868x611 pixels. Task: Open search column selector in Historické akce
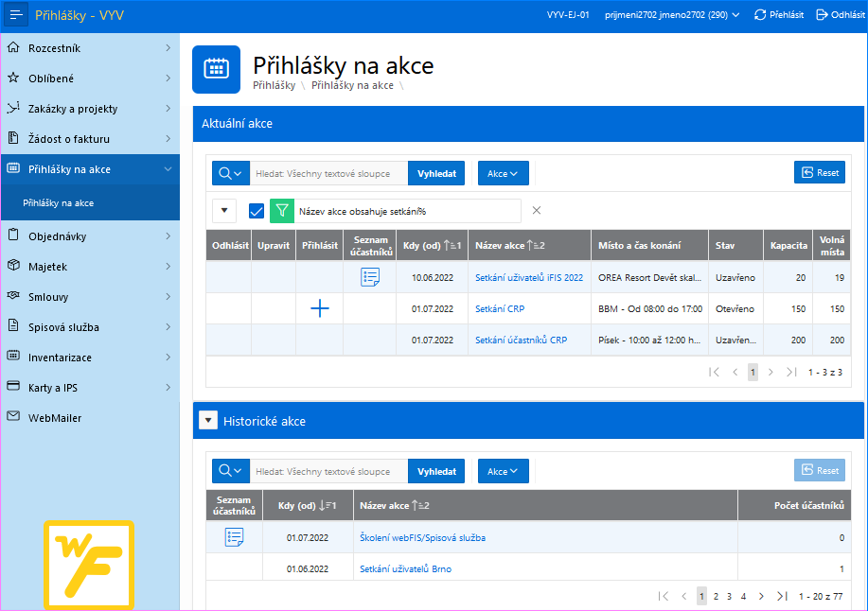click(230, 471)
